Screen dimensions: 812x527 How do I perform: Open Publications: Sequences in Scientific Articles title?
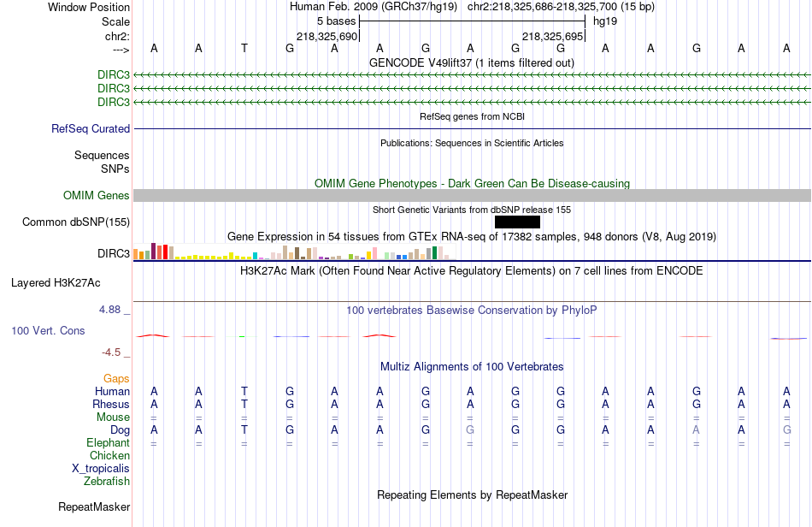(472, 143)
